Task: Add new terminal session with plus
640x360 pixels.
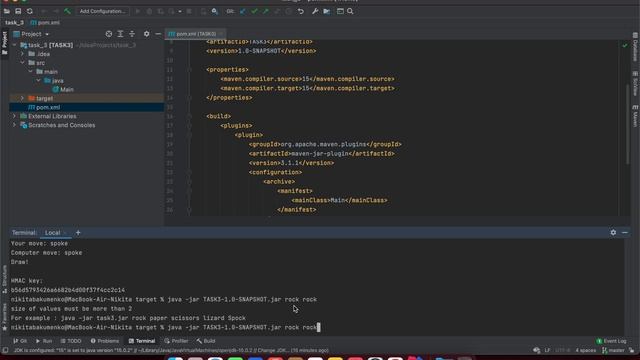Action: pos(78,233)
